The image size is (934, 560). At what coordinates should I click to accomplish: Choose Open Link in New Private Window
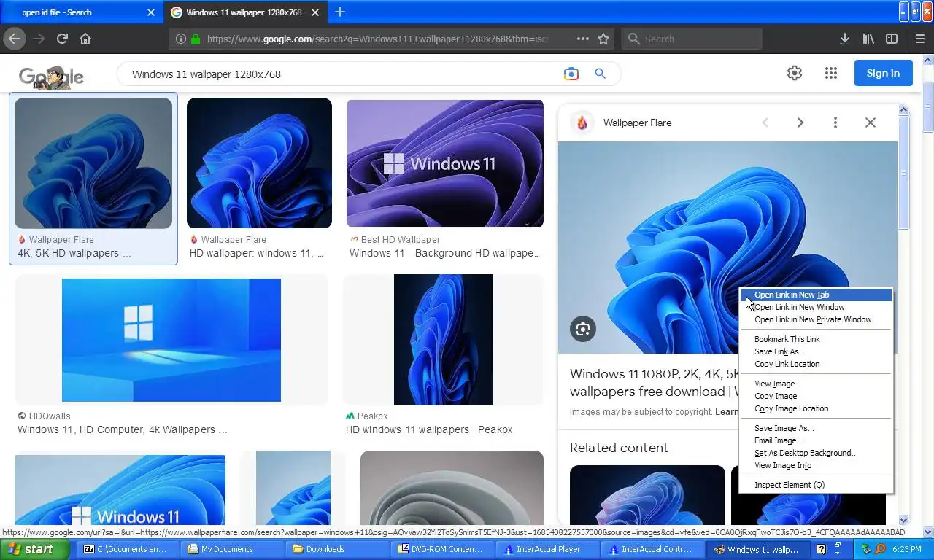click(816, 319)
